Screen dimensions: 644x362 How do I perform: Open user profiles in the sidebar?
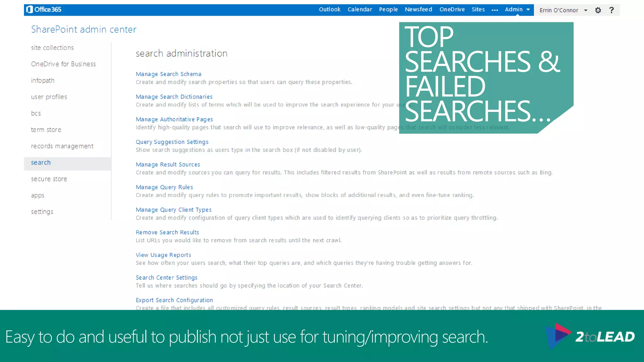(x=49, y=97)
